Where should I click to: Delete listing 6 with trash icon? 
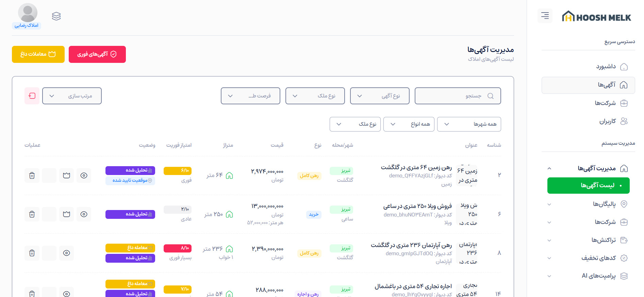32,214
